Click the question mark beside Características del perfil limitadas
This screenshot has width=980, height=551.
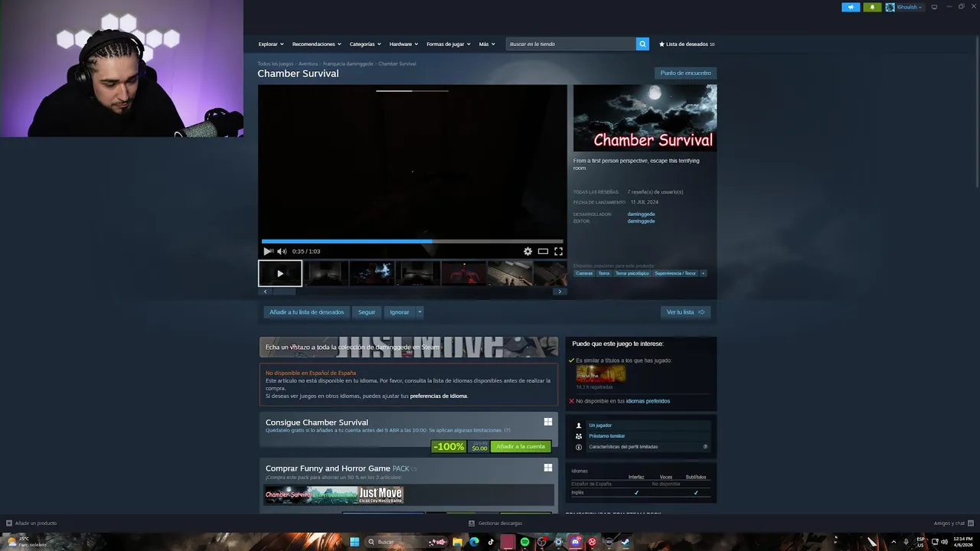(705, 447)
